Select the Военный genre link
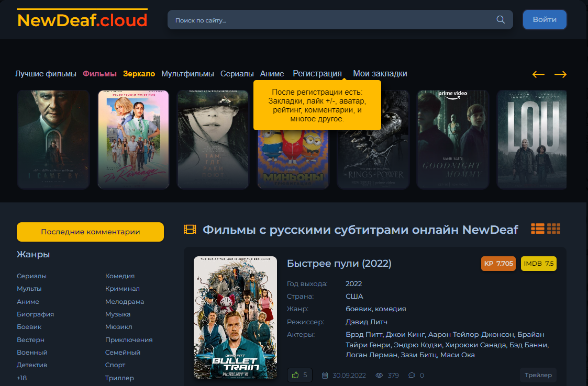 click(32, 353)
